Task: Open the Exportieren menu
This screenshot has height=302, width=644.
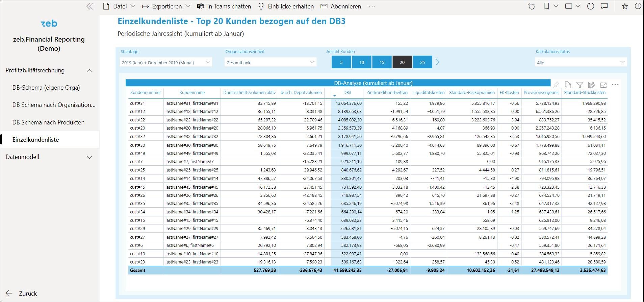Action: point(166,6)
